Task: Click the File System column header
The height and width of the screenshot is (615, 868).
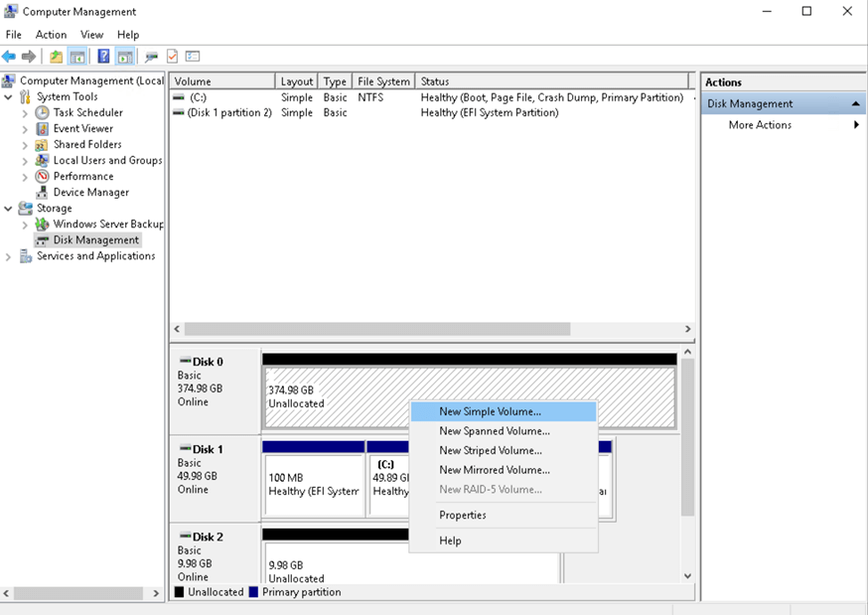Action: click(x=383, y=81)
